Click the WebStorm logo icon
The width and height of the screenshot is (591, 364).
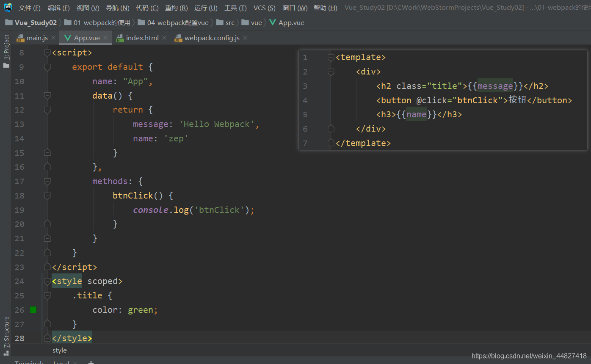(8, 8)
